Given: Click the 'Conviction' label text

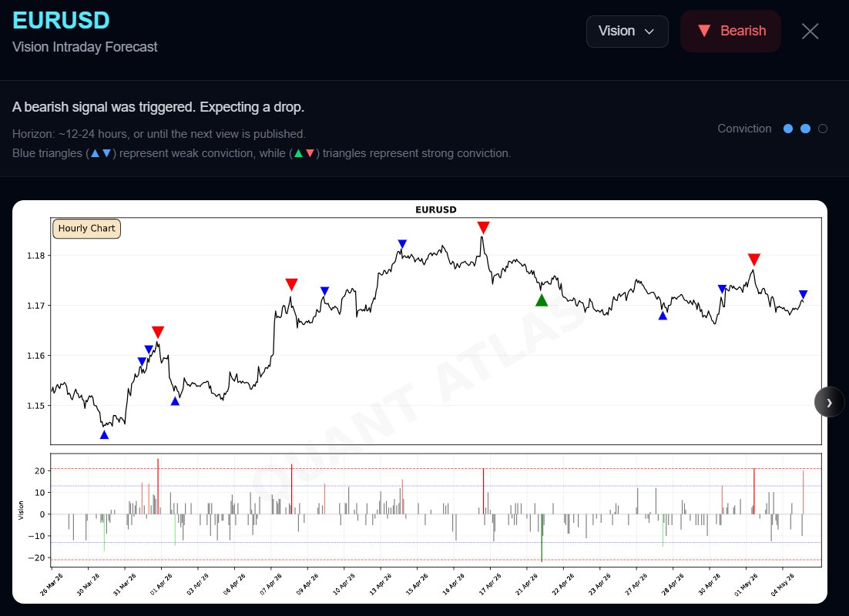Looking at the screenshot, I should (x=744, y=129).
